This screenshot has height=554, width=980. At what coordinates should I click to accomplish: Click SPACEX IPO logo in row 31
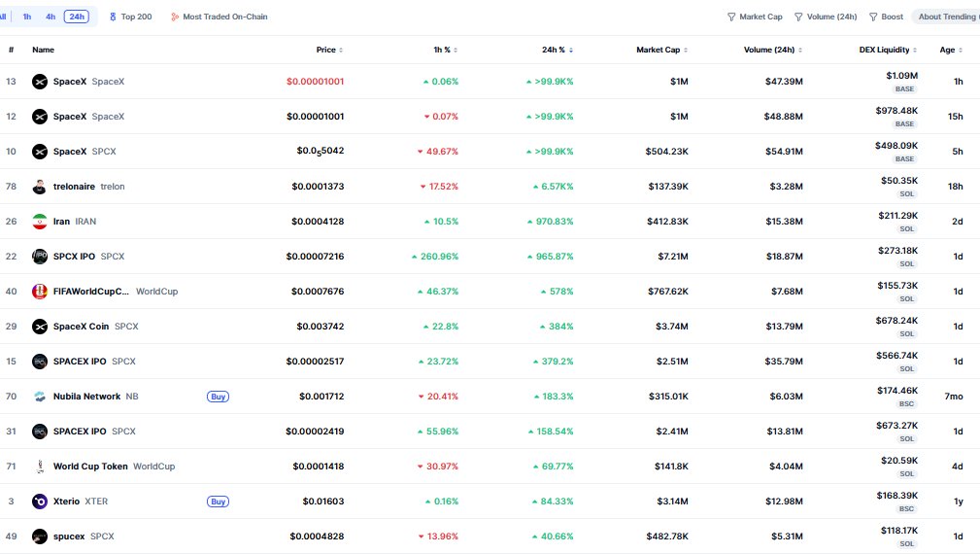point(40,433)
